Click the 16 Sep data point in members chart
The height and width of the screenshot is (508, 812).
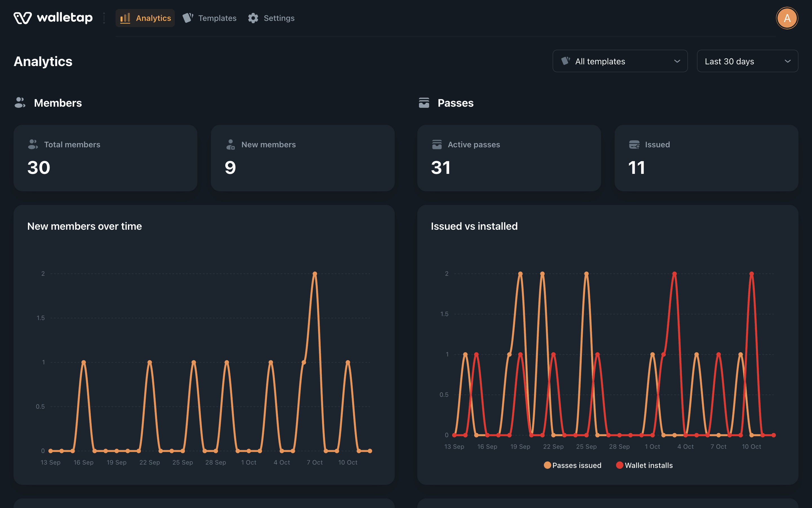(x=83, y=362)
